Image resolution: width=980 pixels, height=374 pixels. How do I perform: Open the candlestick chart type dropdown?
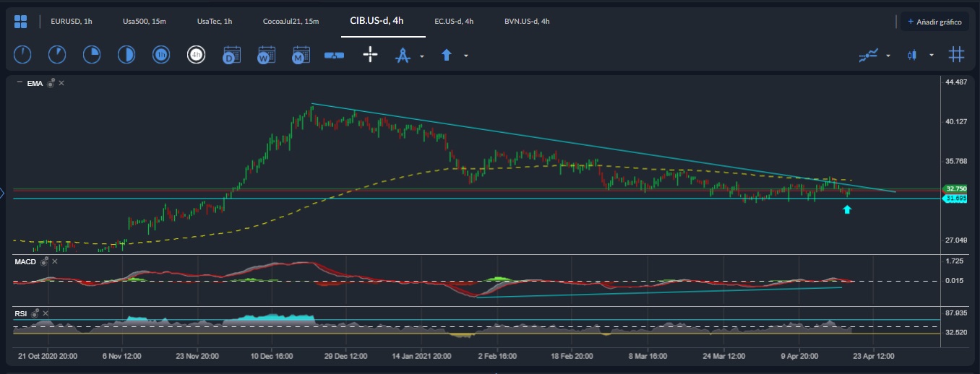click(x=931, y=56)
